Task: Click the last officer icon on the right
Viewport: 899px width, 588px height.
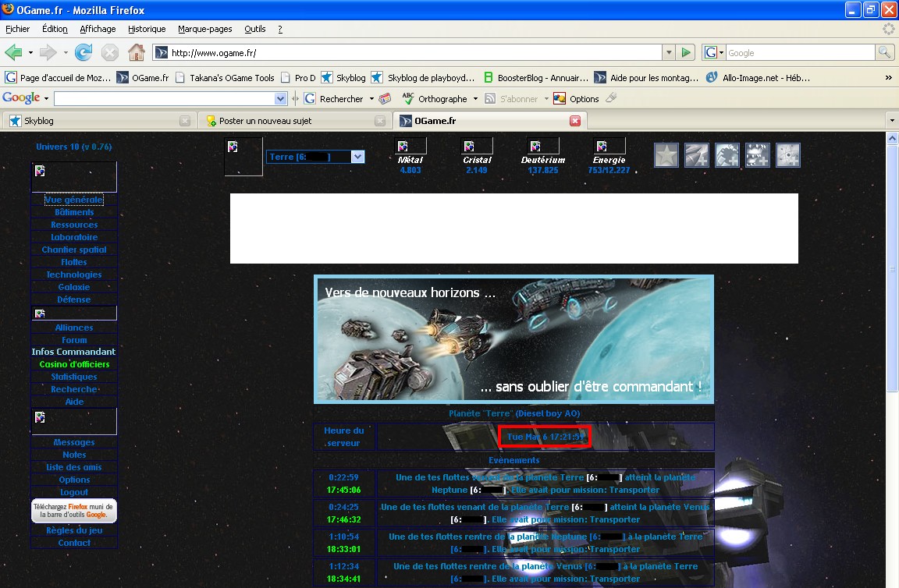Action: click(787, 154)
